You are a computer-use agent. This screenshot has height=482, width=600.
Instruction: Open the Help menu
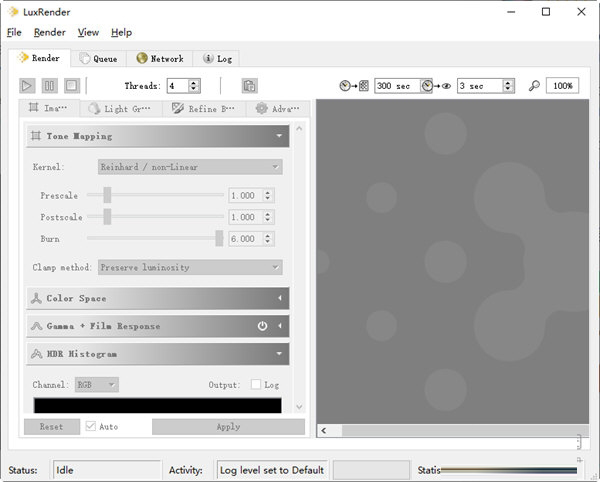coord(121,33)
